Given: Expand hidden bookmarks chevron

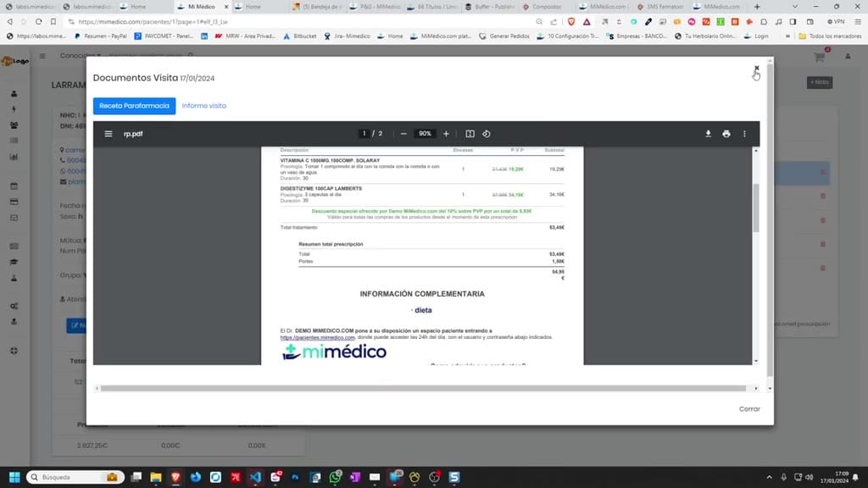Looking at the screenshot, I should pyautogui.click(x=787, y=36).
